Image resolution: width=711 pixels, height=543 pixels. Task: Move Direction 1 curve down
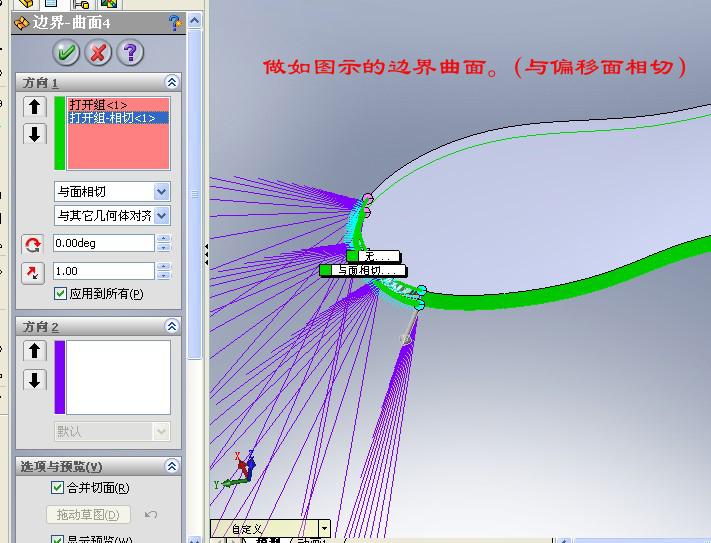[35, 134]
